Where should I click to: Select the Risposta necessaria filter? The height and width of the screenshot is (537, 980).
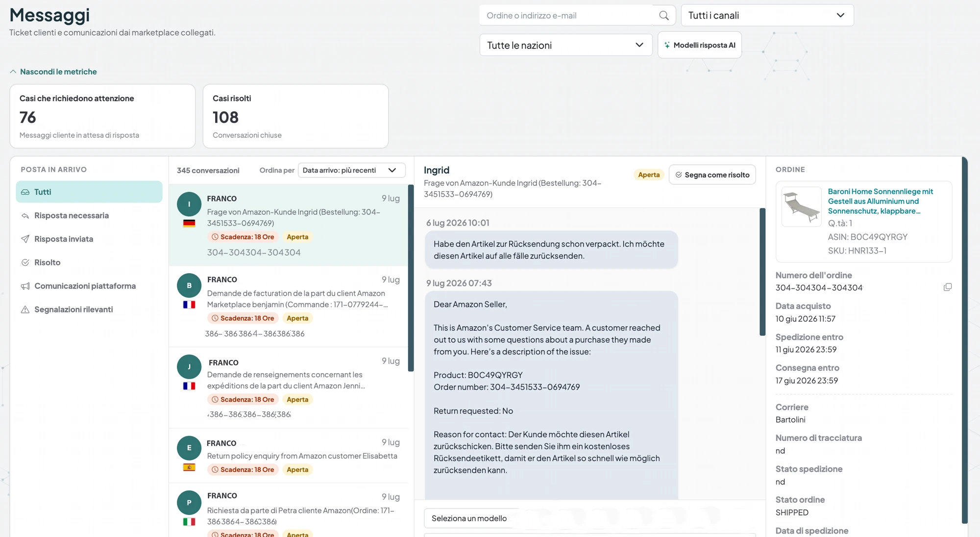pos(89,216)
